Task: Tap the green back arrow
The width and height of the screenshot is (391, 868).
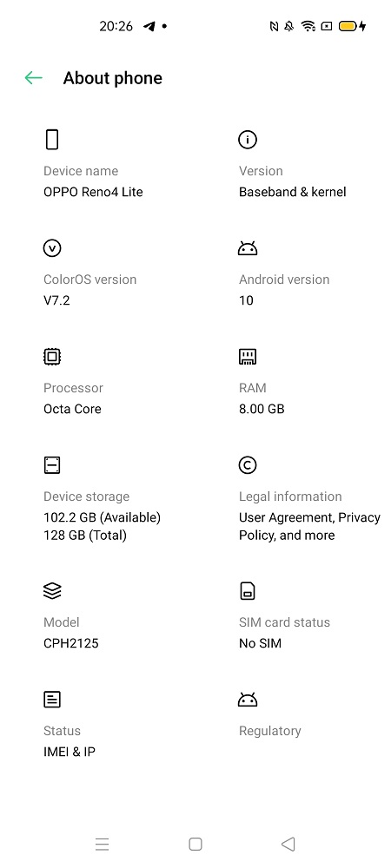Action: [33, 78]
